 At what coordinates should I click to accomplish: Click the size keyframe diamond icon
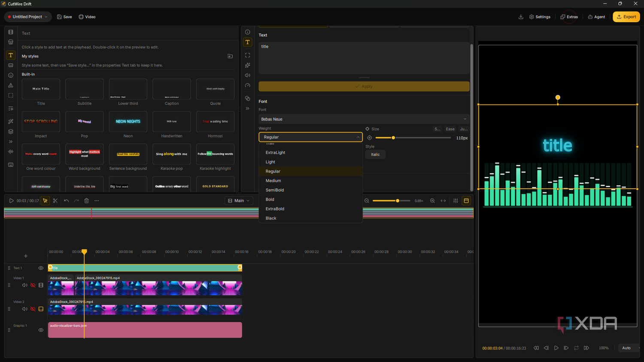point(369,138)
